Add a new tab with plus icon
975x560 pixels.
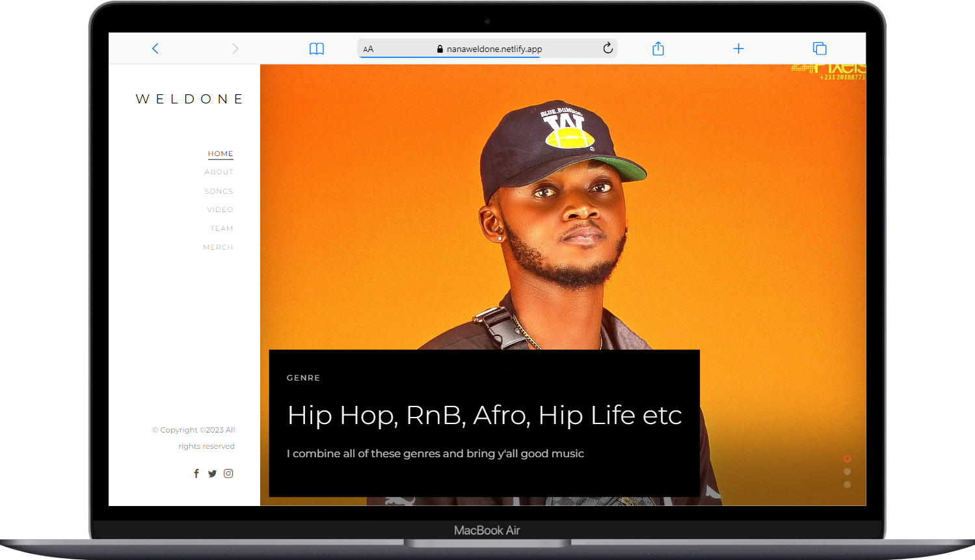click(x=738, y=49)
